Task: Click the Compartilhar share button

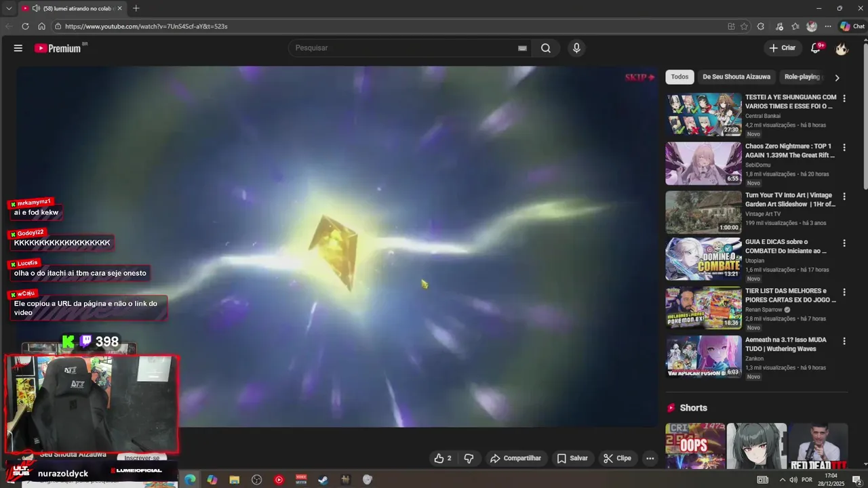Action: (515, 458)
